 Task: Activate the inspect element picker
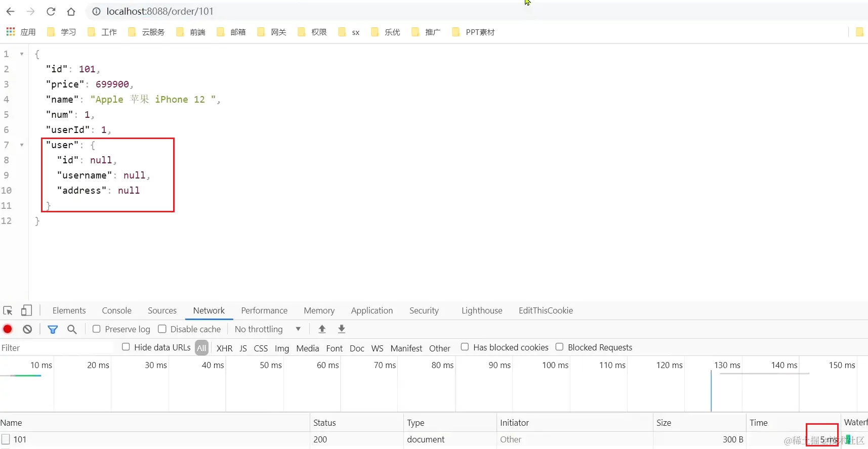click(8, 310)
